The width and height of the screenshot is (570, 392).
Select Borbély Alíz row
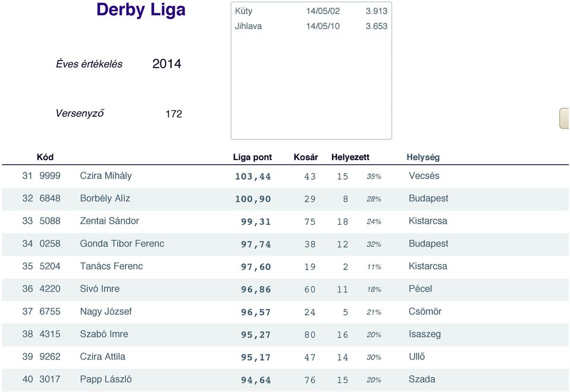285,199
